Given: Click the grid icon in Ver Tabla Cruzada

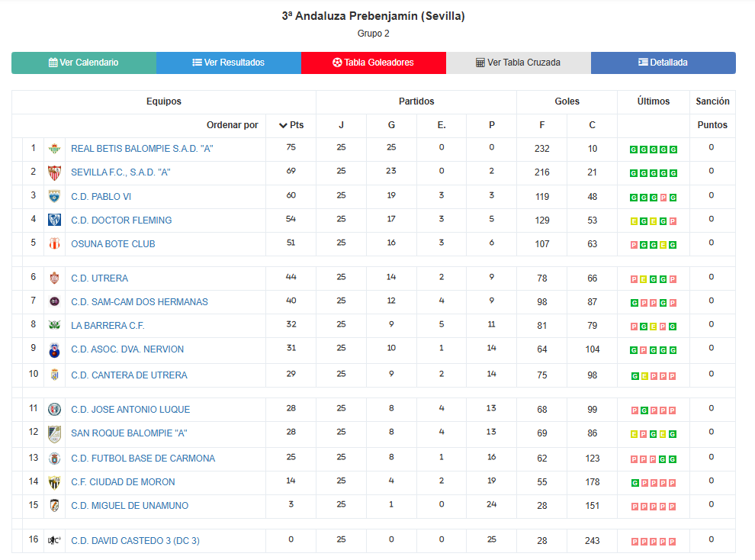Looking at the screenshot, I should 480,63.
